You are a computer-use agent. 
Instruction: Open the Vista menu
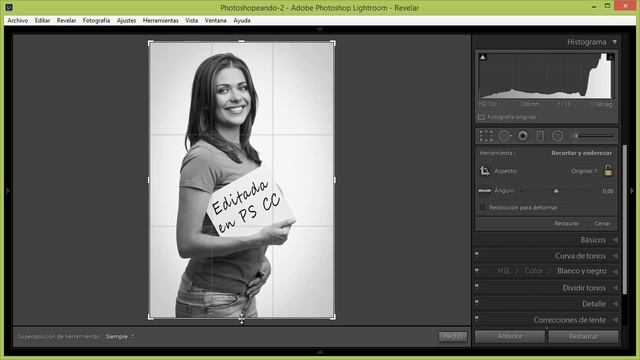(x=191, y=20)
